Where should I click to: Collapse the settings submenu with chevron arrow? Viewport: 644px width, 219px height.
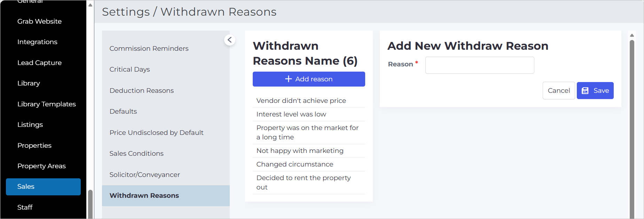(x=230, y=40)
